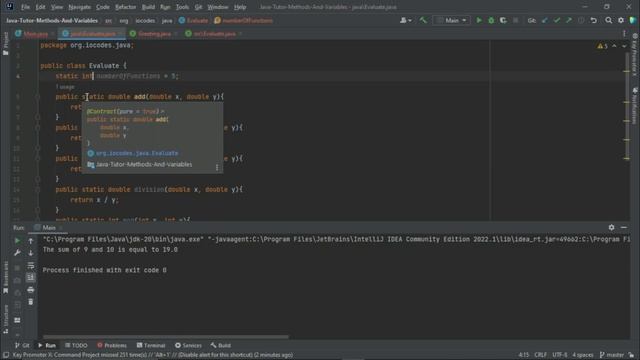This screenshot has height=360, width=640.
Task: Toggle the Bookmarks side panel
Action: click(x=5, y=278)
